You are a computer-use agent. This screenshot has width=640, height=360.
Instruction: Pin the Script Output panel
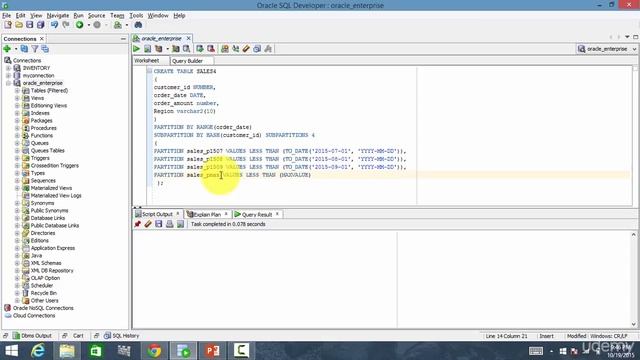(138, 224)
